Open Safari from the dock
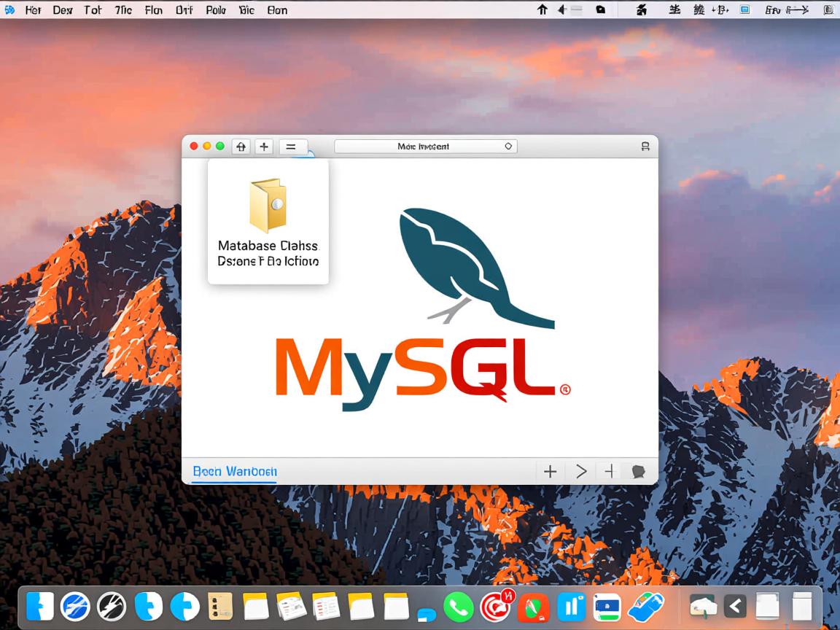 74,606
